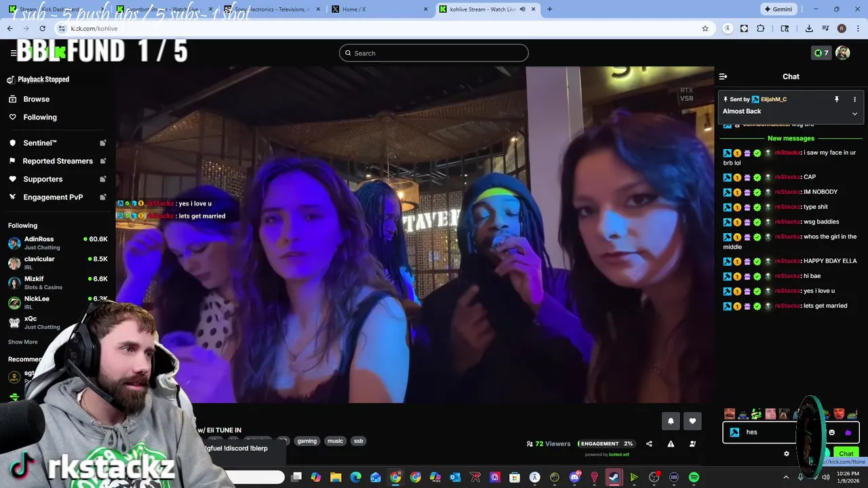This screenshot has width=868, height=488.
Task: Open a new browser tab
Action: pos(549,9)
